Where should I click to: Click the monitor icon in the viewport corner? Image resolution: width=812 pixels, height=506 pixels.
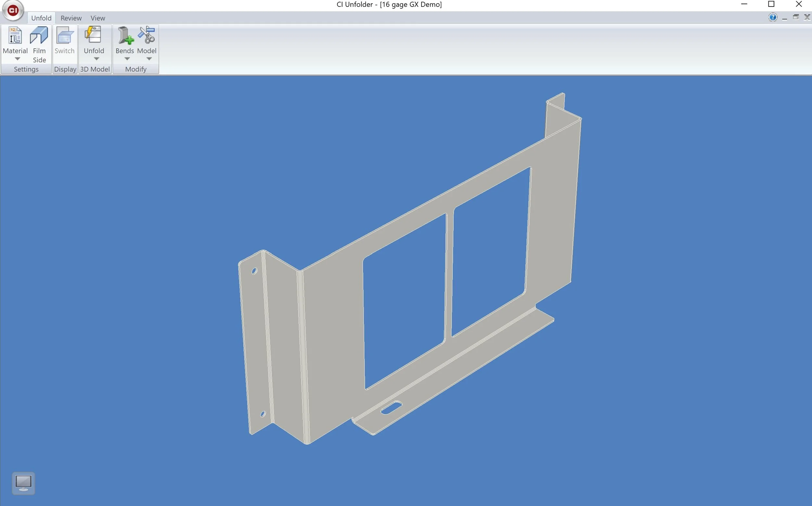click(23, 483)
